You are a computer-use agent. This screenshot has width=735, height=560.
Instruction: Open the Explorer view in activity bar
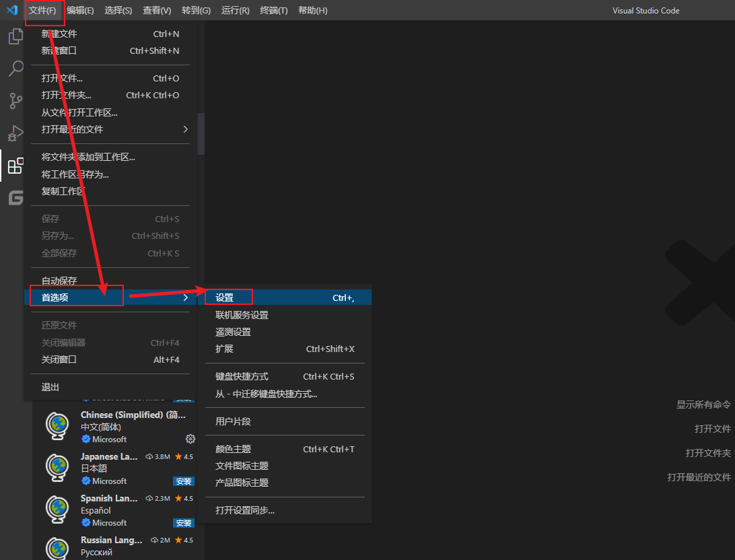pyautogui.click(x=15, y=36)
